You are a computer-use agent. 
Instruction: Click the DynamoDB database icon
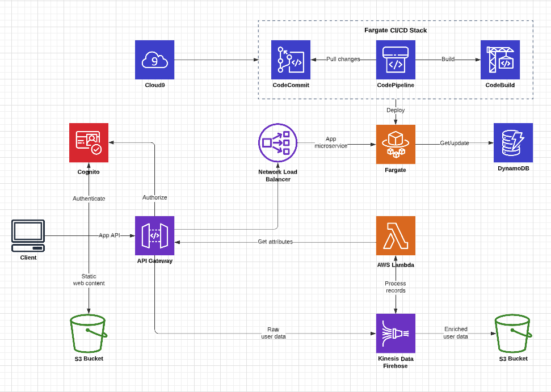coord(513,143)
